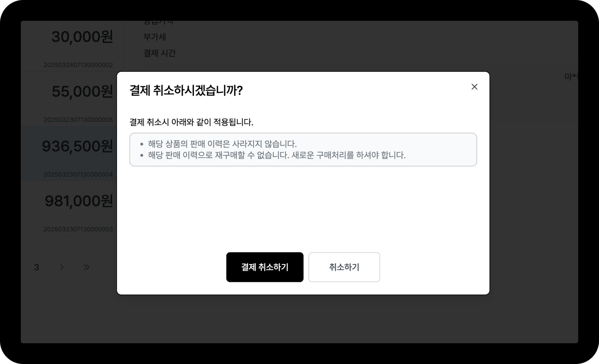Click order number 2025032407130000002

click(78, 65)
